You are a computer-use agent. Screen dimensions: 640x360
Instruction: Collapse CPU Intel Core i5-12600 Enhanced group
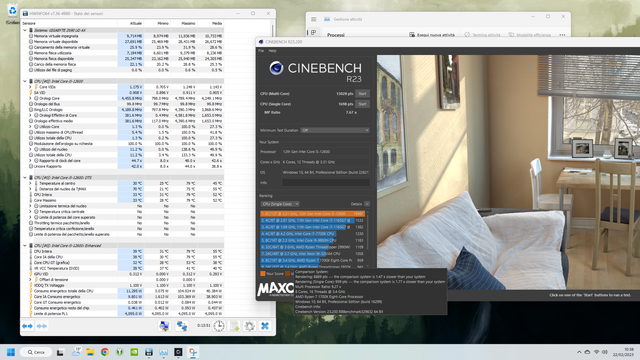click(x=25, y=246)
